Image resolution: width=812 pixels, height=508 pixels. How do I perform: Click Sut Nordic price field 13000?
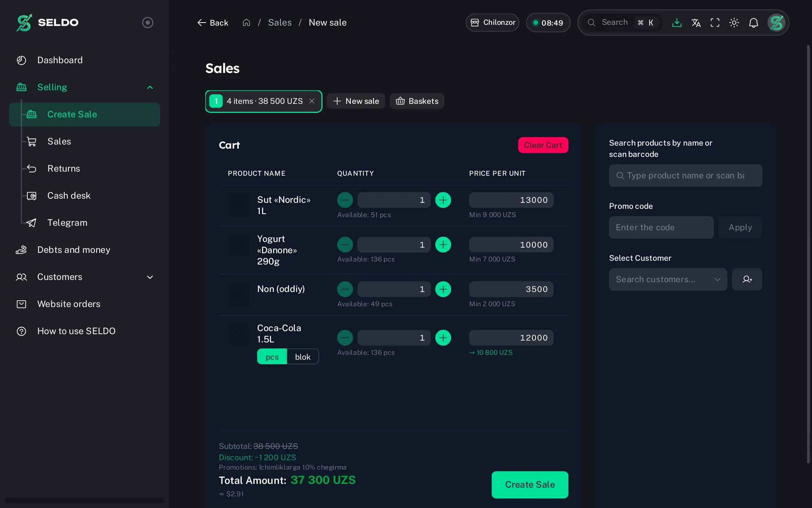coord(511,200)
